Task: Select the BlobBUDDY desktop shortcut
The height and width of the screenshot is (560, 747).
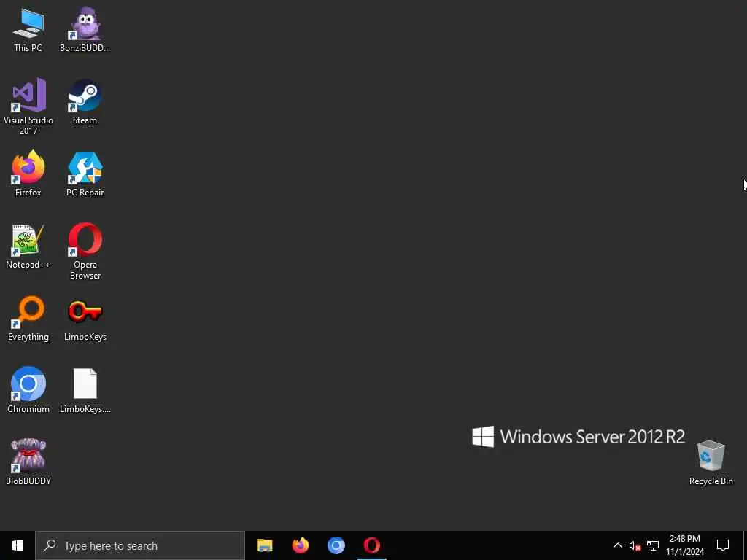Action: click(28, 462)
